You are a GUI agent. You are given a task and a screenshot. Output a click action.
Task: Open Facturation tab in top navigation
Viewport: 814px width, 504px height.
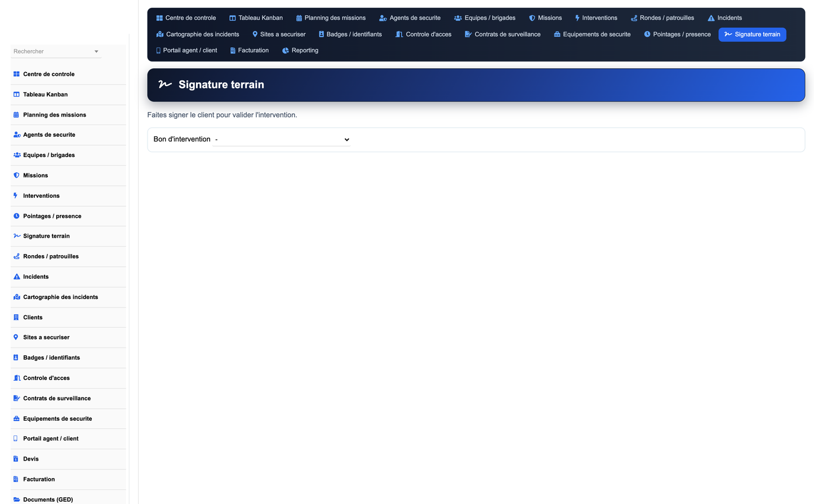pyautogui.click(x=250, y=51)
